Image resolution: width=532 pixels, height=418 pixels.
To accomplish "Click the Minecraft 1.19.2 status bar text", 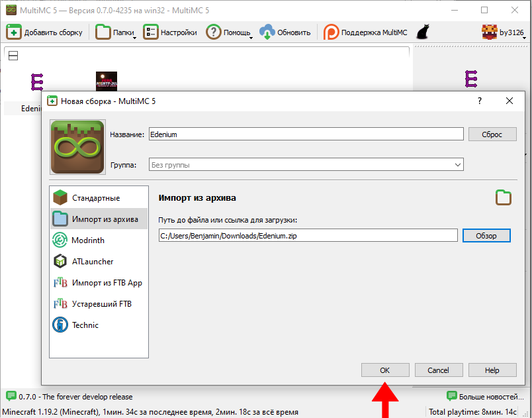I will click(150, 412).
